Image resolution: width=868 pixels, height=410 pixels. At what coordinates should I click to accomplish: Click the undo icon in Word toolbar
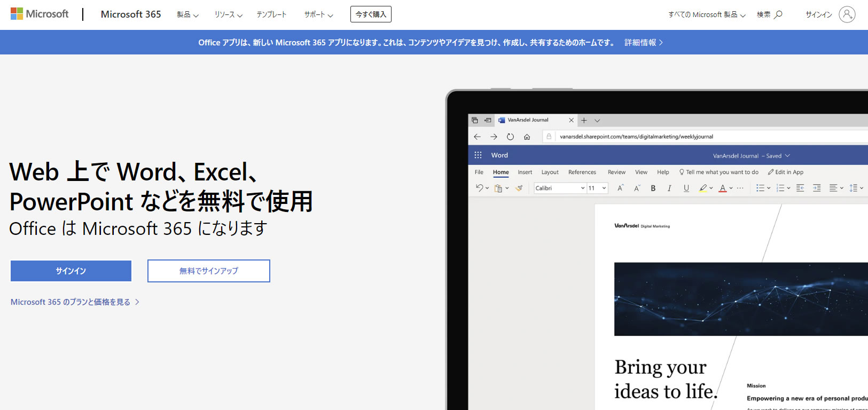(x=479, y=188)
